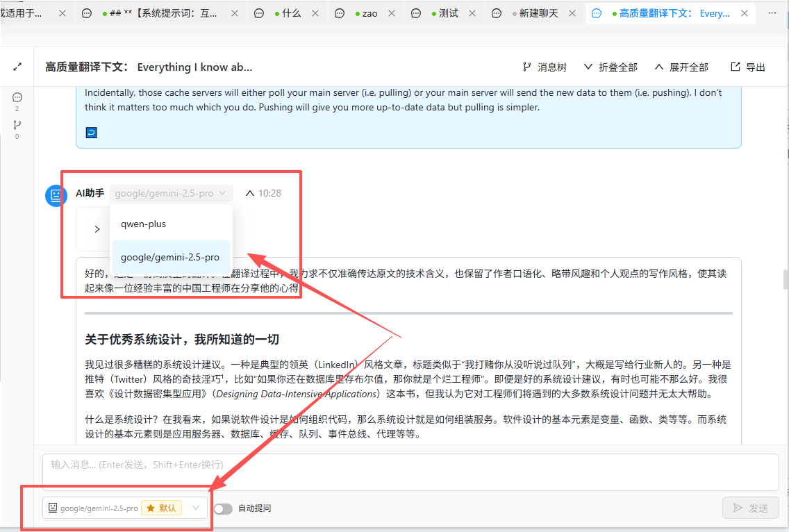Image resolution: width=789 pixels, height=532 pixels.
Task: Switch to the 测试 chat tab
Action: click(x=445, y=14)
